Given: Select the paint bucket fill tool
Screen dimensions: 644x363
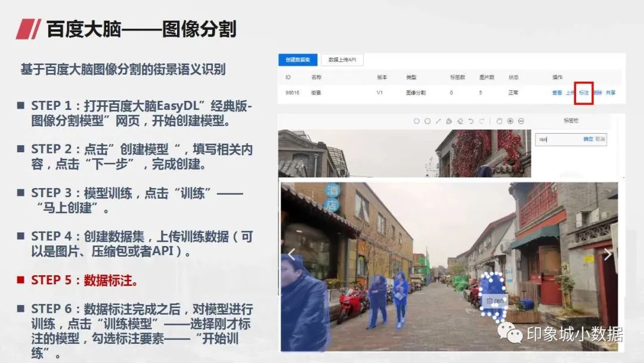Looking at the screenshot, I should point(449,121).
